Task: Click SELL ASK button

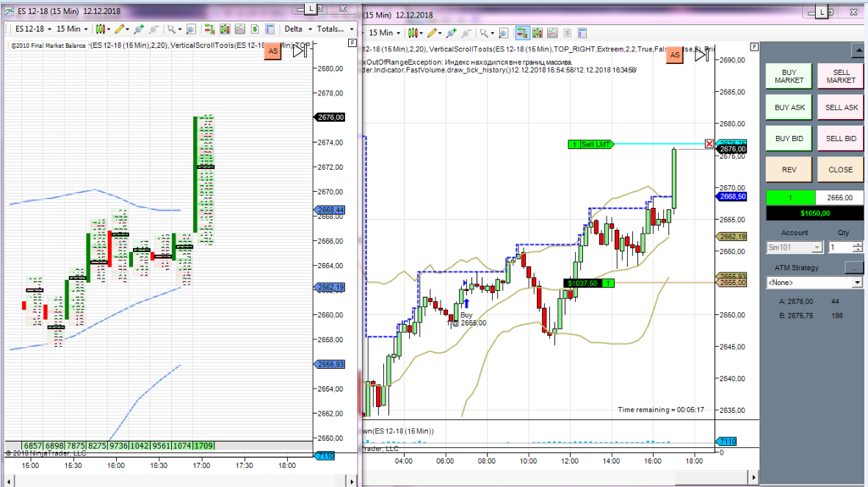Action: tap(841, 107)
